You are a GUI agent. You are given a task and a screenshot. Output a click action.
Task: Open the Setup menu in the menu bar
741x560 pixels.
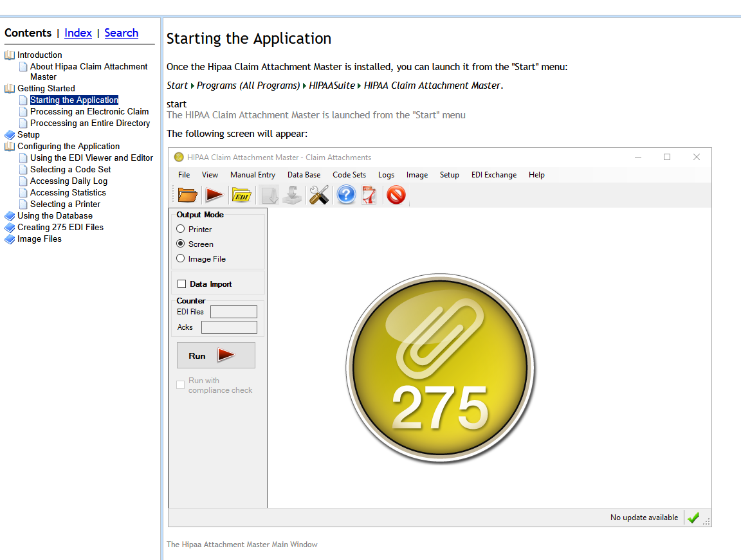[450, 175]
